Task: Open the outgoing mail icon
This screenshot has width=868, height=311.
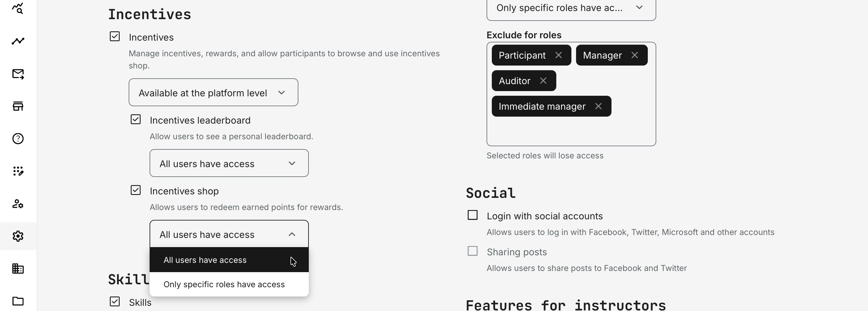Action: click(18, 74)
